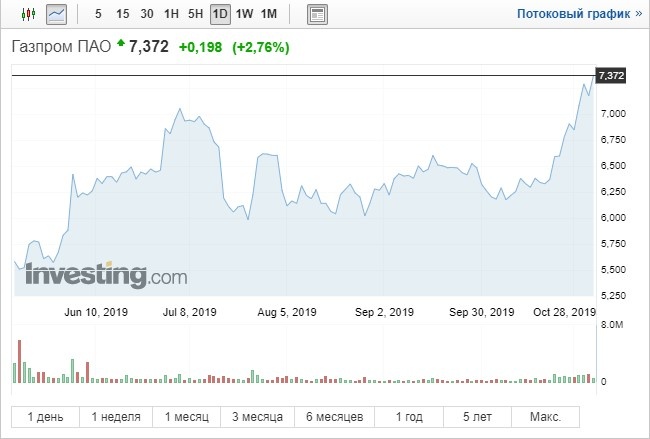Set interval to 5 minutes

point(98,14)
